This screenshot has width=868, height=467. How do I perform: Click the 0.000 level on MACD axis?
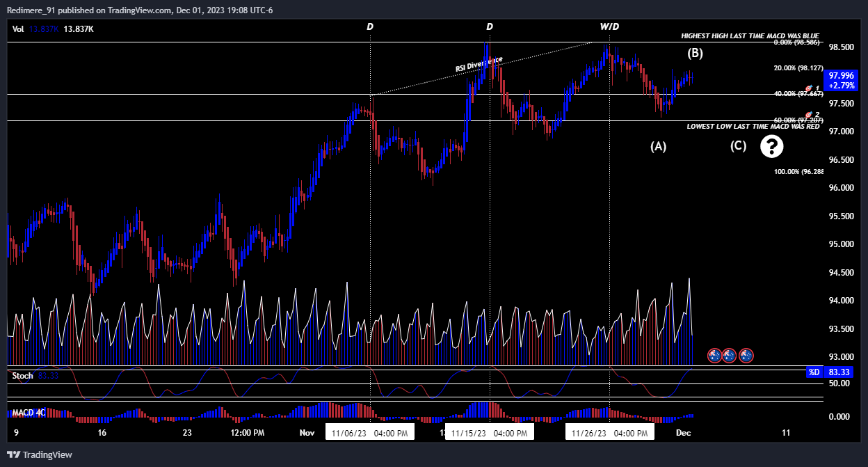(841, 417)
